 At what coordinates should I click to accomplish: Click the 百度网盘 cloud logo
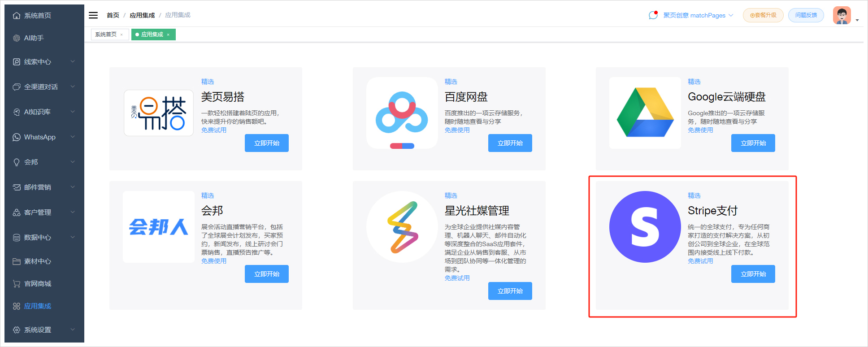pos(402,113)
